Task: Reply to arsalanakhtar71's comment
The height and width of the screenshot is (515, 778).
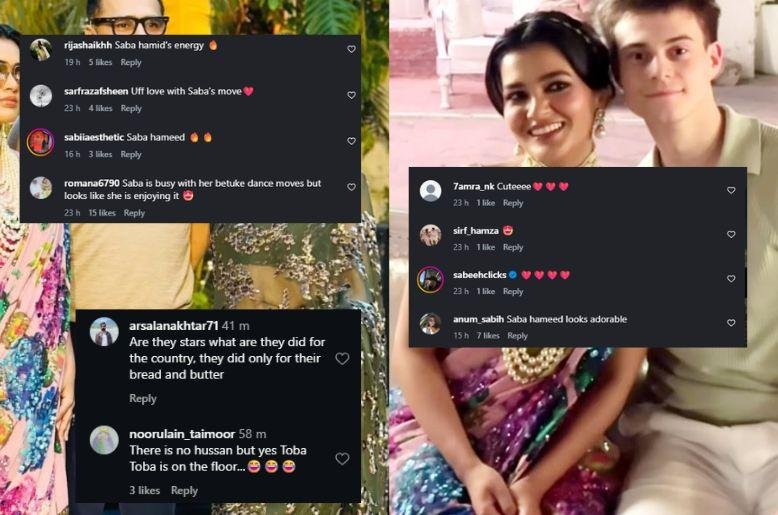Action: click(143, 398)
